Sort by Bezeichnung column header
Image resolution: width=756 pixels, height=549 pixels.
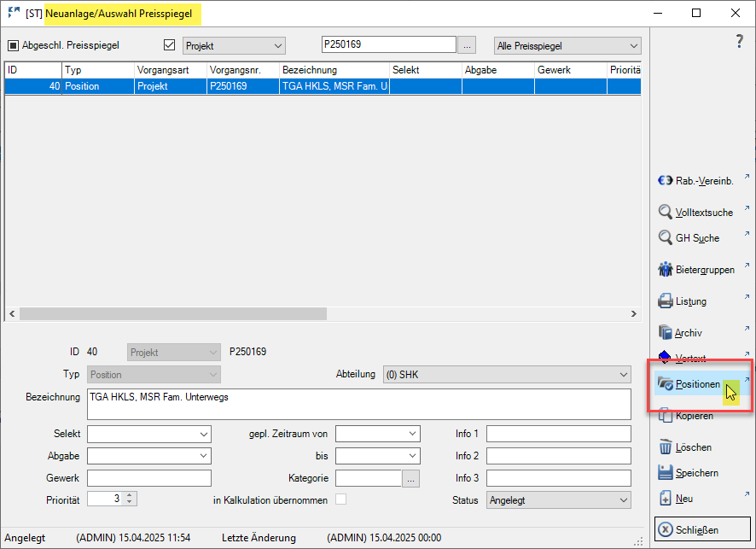click(333, 70)
